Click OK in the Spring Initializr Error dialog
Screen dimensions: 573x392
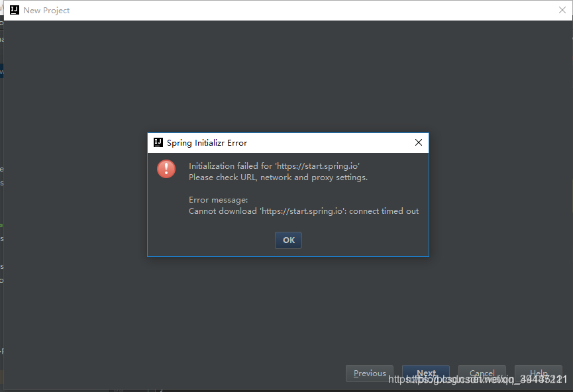288,240
